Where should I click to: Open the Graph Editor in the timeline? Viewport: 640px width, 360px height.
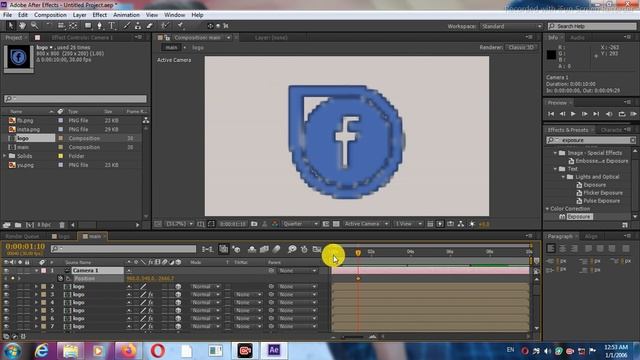pyautogui.click(x=317, y=249)
